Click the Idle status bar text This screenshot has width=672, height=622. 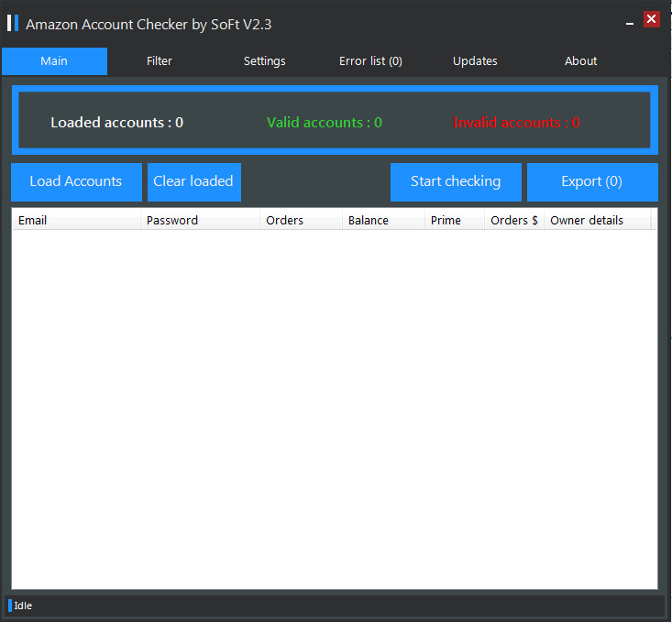click(23, 606)
